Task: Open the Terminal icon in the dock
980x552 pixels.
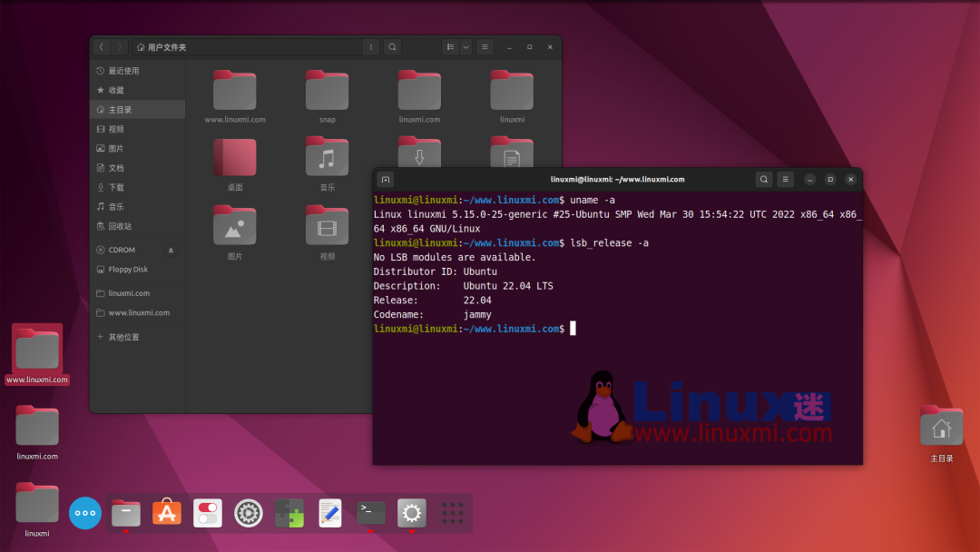Action: (x=370, y=513)
